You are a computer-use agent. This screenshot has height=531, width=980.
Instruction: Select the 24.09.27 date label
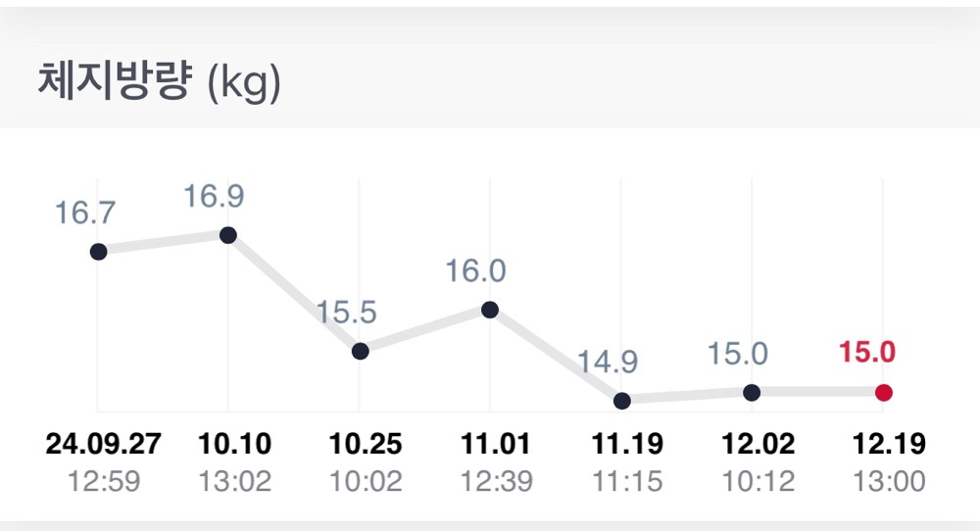pyautogui.click(x=103, y=444)
